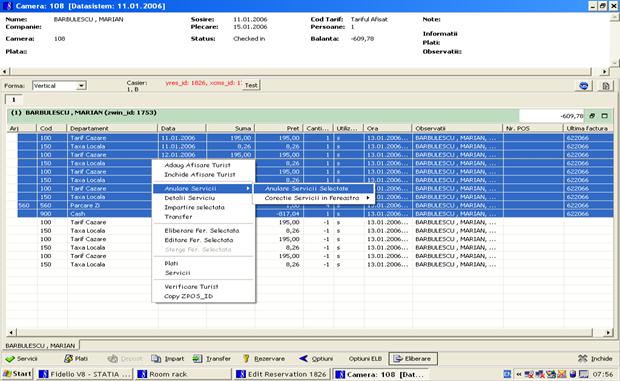Sort by the Nr. POS column header

(533, 128)
